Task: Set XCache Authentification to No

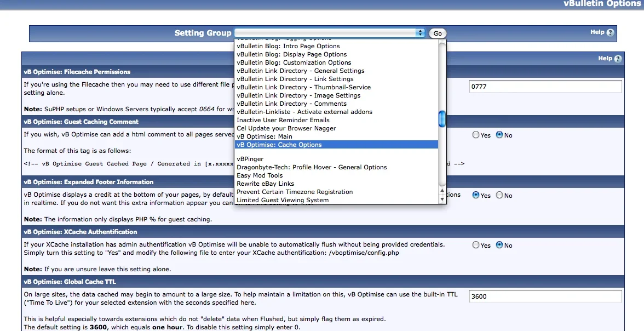Action: tap(499, 245)
